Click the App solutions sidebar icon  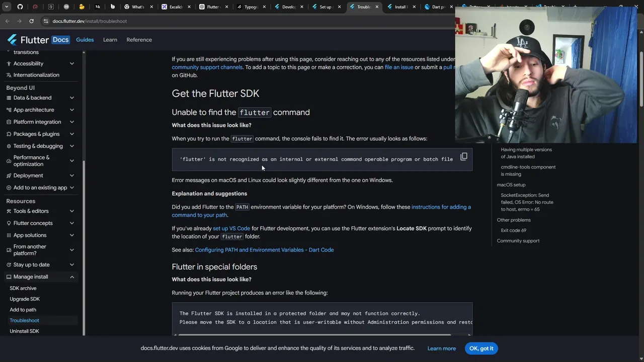(x=9, y=235)
